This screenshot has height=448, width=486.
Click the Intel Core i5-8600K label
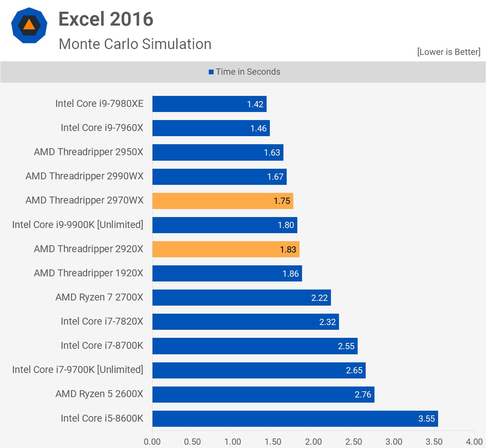(102, 418)
